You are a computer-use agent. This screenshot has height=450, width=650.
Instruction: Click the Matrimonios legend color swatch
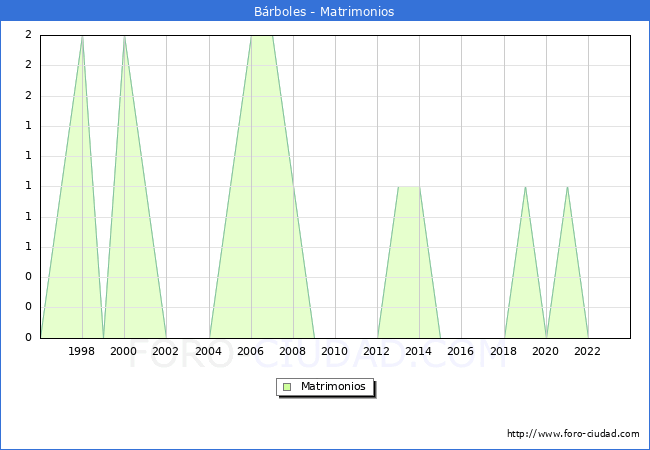287,387
